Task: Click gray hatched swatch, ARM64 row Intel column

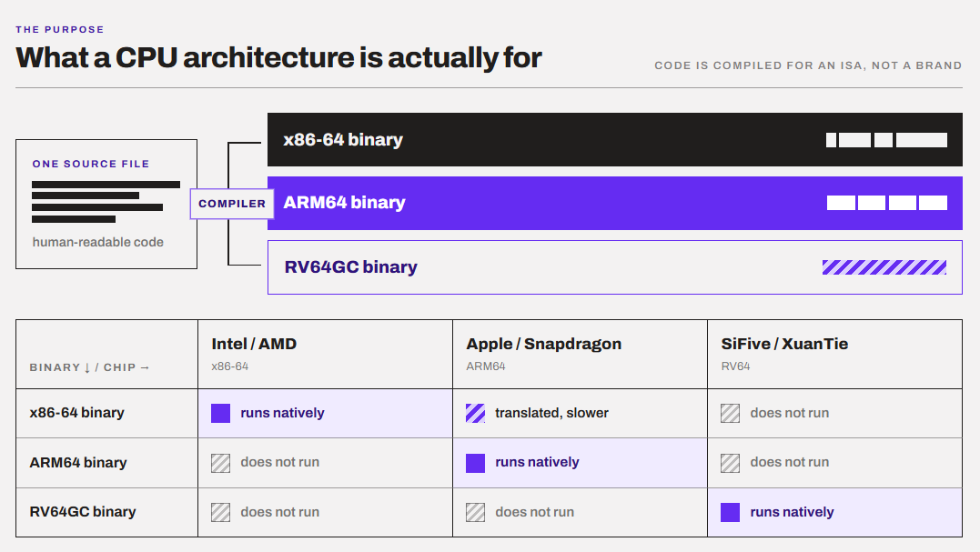Action: [x=220, y=463]
